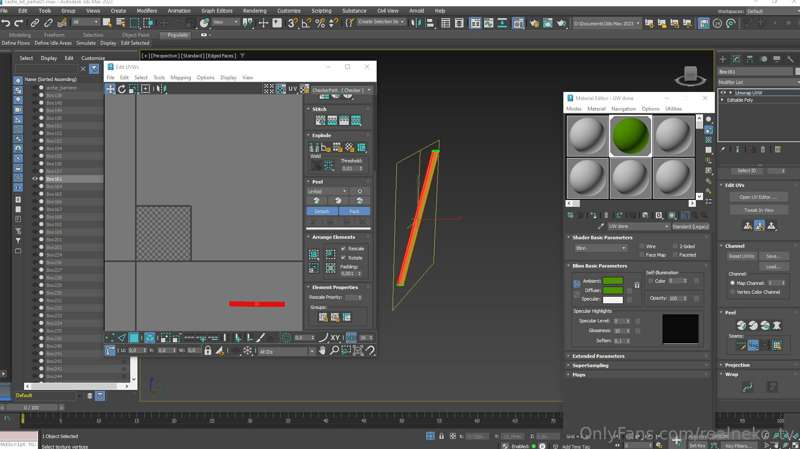The width and height of the screenshot is (800, 449).
Task: Click the Undo arrow in main toolbar
Action: tap(6, 23)
